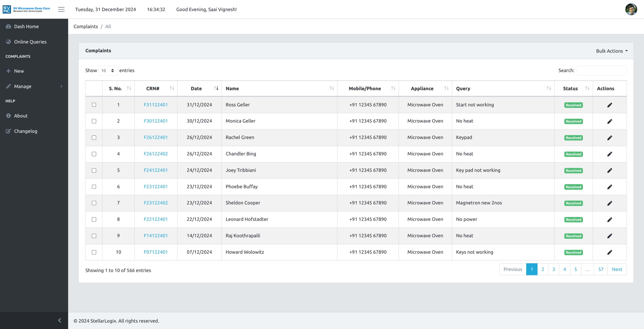This screenshot has height=329, width=644.
Task: Click the hamburger menu toggle icon
Action: coord(61,9)
